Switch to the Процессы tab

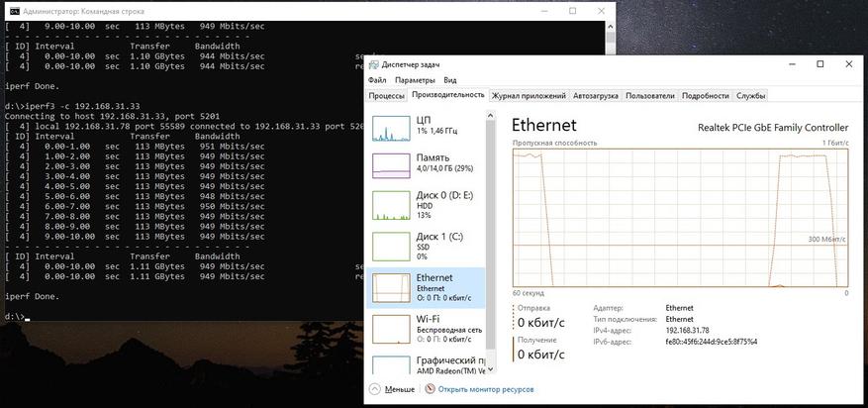[x=386, y=96]
